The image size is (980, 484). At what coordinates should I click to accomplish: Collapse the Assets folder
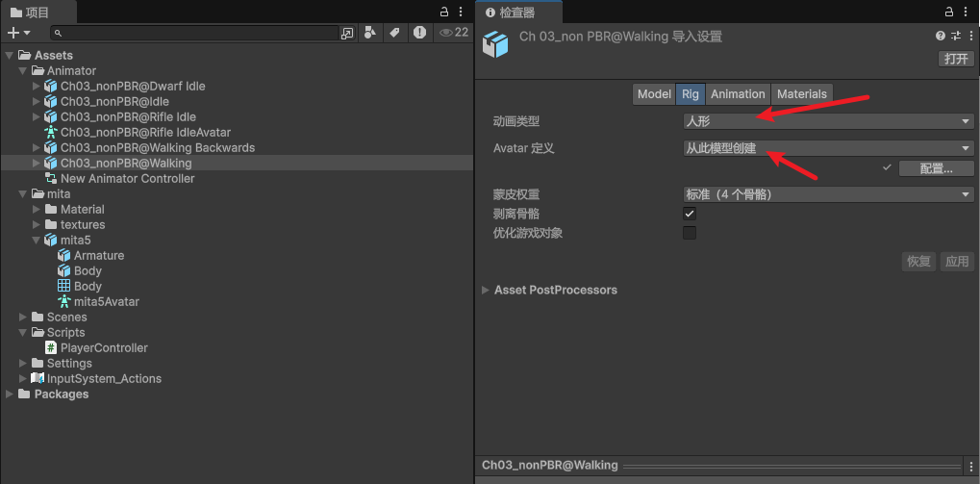click(x=9, y=56)
